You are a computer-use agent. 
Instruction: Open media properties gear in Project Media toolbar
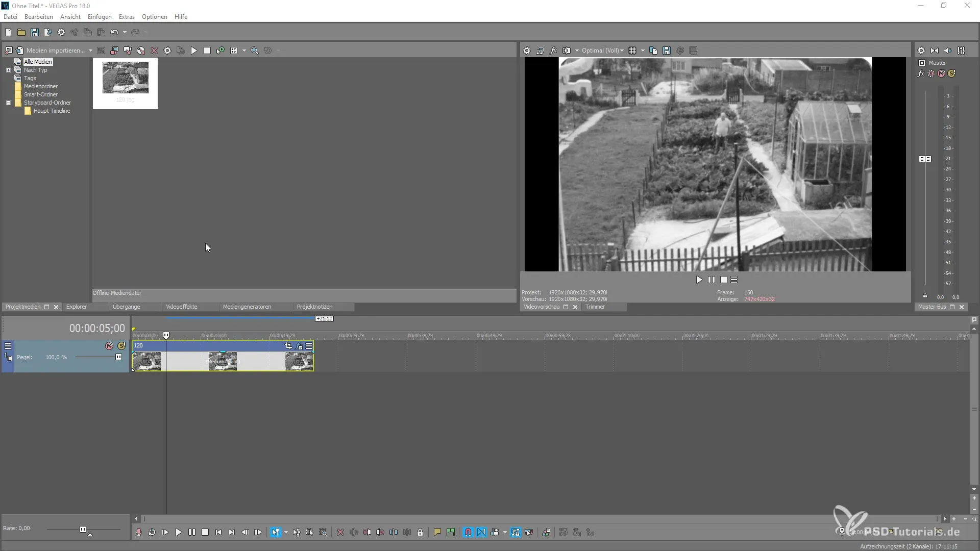(167, 51)
